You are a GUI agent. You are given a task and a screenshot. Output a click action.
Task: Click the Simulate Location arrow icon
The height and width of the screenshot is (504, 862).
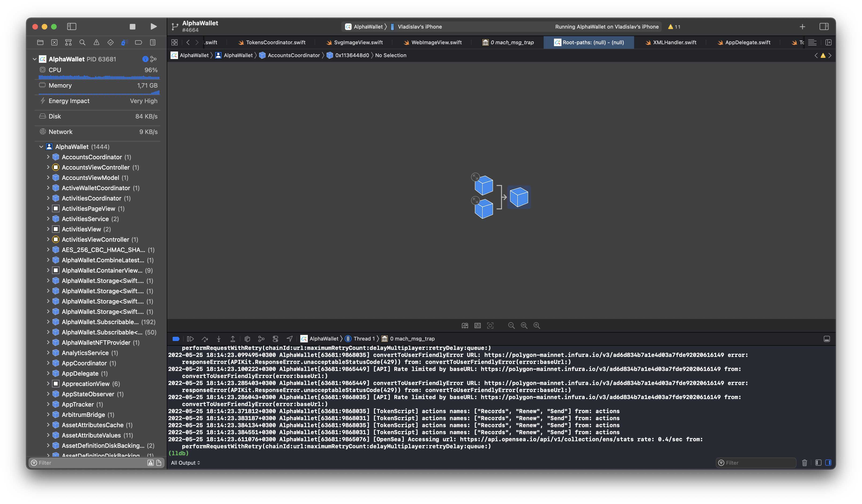[x=289, y=339]
